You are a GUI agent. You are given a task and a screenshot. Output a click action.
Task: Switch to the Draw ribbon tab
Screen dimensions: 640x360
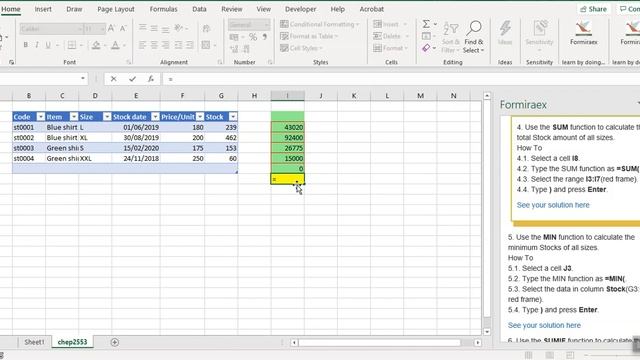point(74,9)
